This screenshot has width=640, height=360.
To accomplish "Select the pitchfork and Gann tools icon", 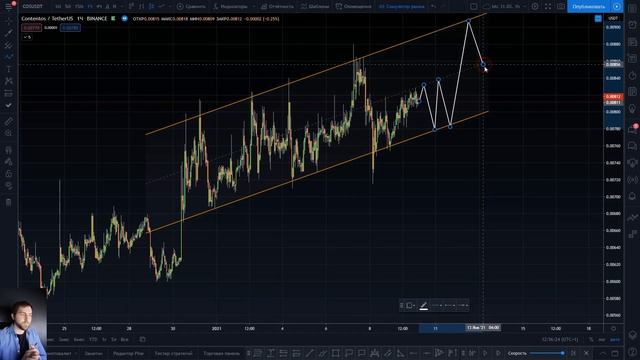I will pyautogui.click(x=8, y=45).
